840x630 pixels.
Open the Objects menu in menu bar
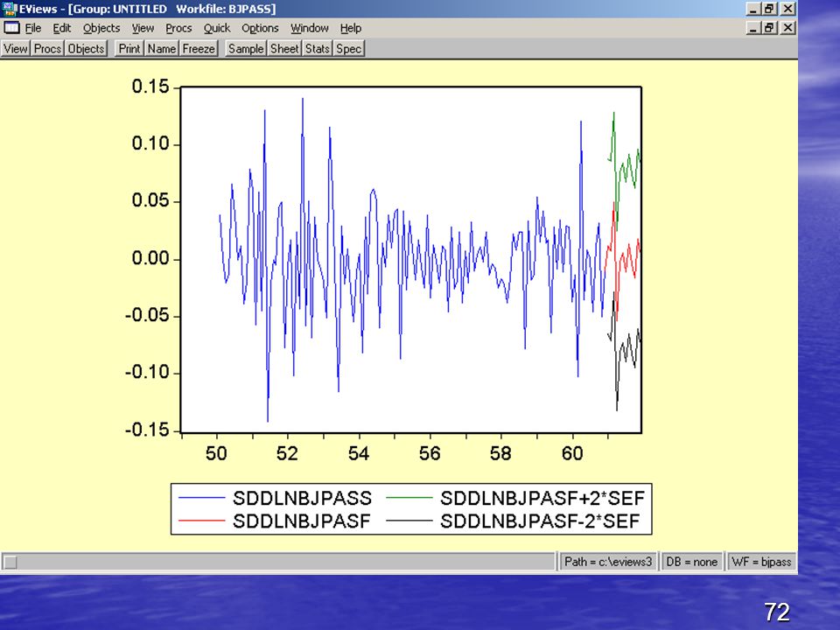(x=101, y=28)
